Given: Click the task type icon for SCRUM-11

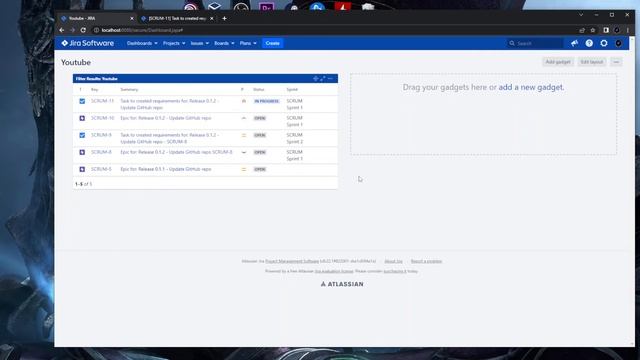Looking at the screenshot, I should pyautogui.click(x=82, y=101).
